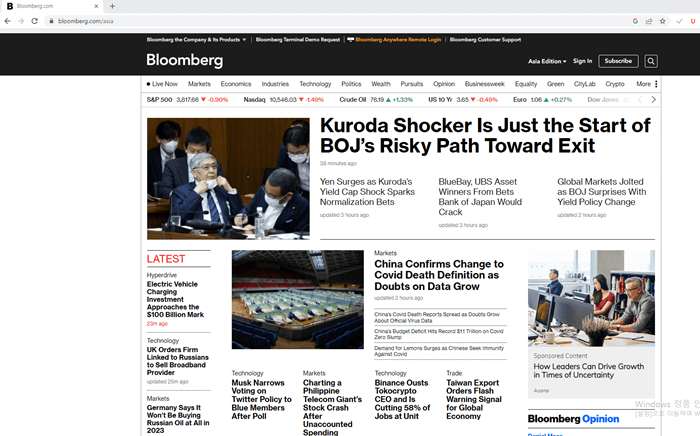
Task: Click the browser back arrow
Action: pyautogui.click(x=8, y=21)
